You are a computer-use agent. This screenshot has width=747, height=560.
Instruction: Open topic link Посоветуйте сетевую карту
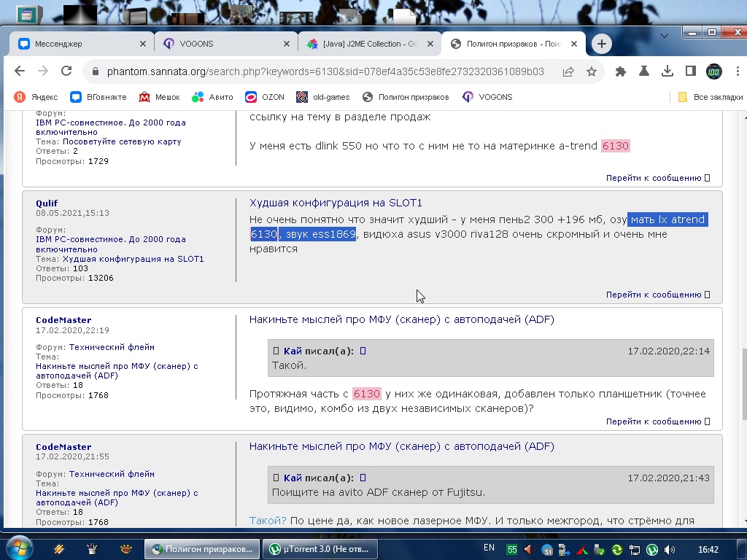pos(122,142)
